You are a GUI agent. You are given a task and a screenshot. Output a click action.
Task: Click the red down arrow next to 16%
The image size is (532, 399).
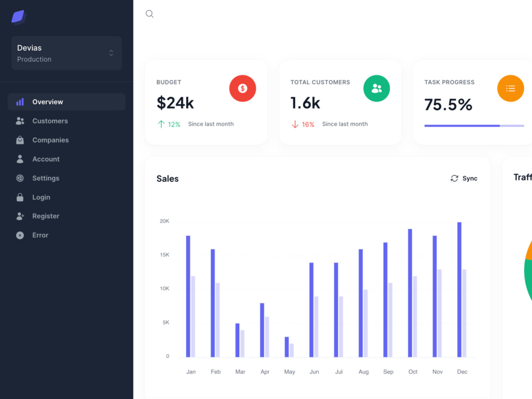tap(295, 124)
